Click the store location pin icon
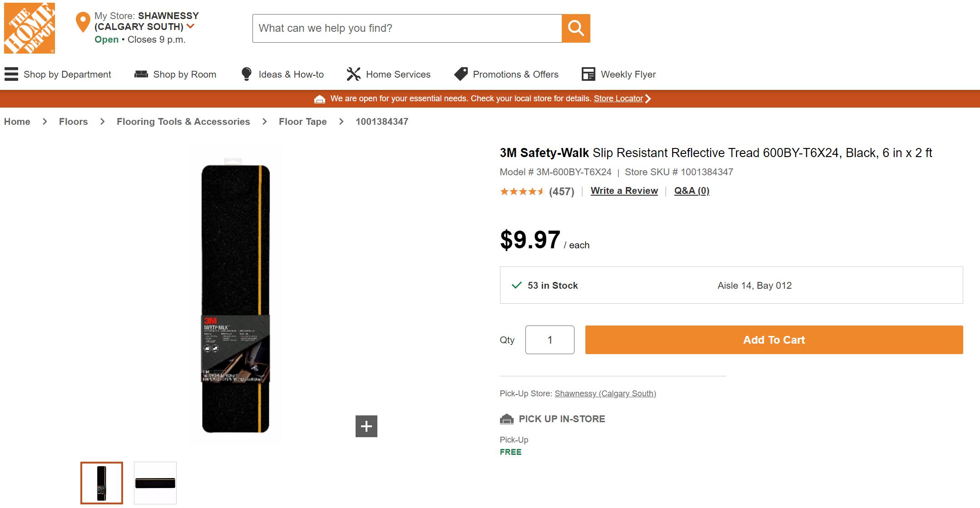Screen dimensions: 980x508 tap(83, 22)
